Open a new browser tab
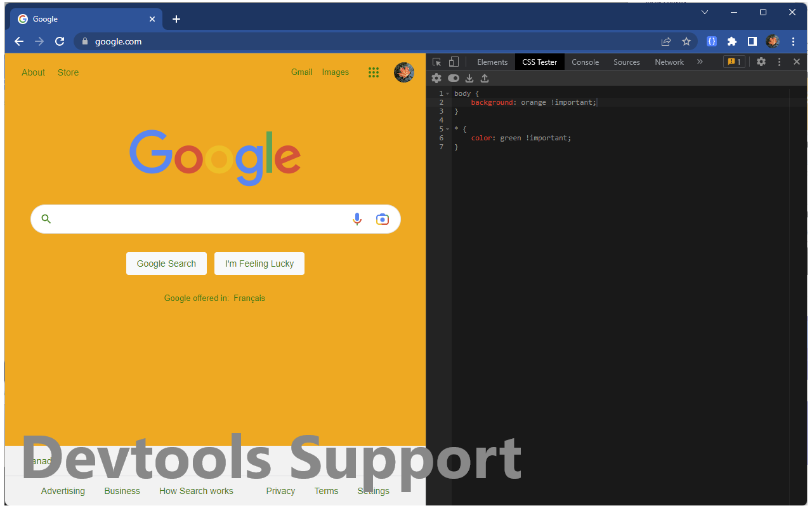 176,19
